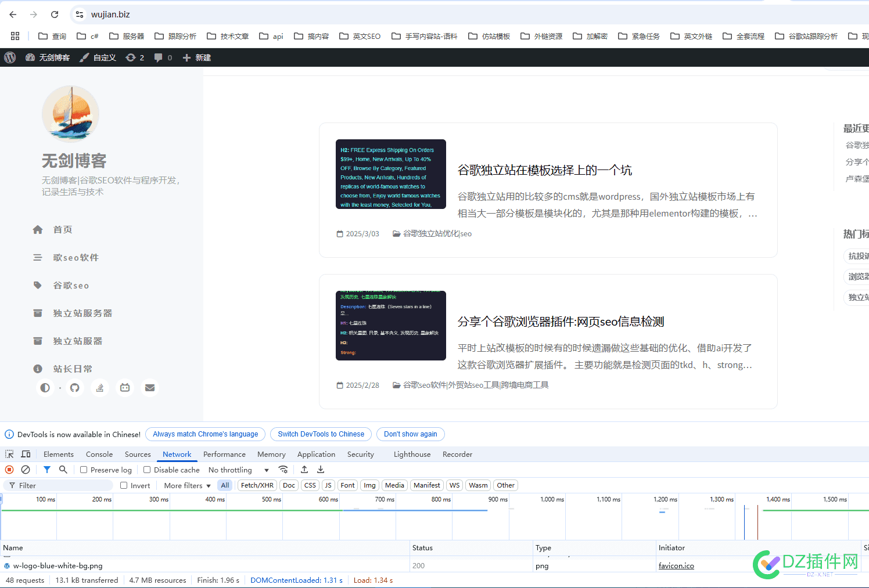Open the Juejin icon beside GitHub
869x588 pixels.
[100, 388]
